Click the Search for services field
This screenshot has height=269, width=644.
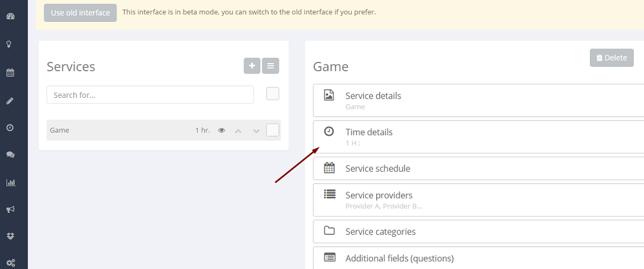coord(150,95)
